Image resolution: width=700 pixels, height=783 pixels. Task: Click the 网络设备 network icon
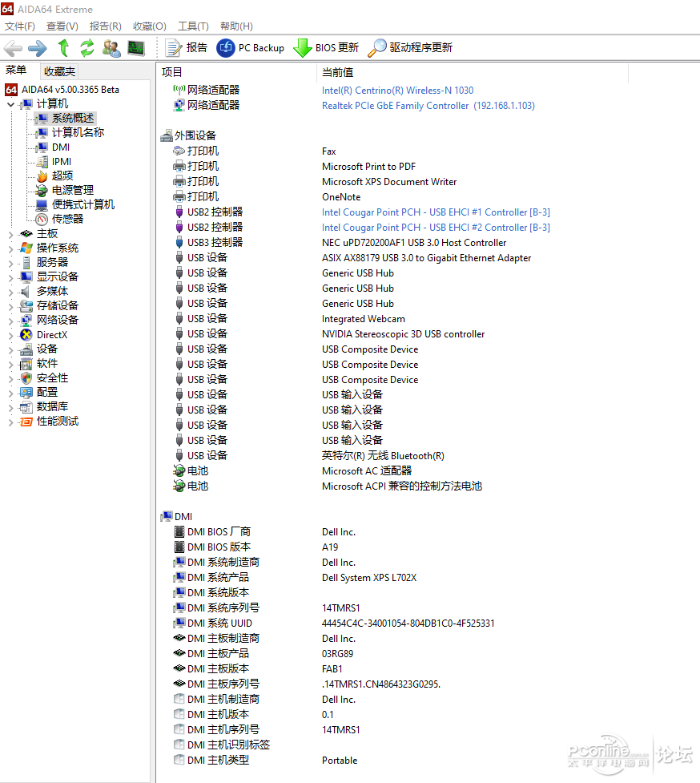(x=26, y=320)
